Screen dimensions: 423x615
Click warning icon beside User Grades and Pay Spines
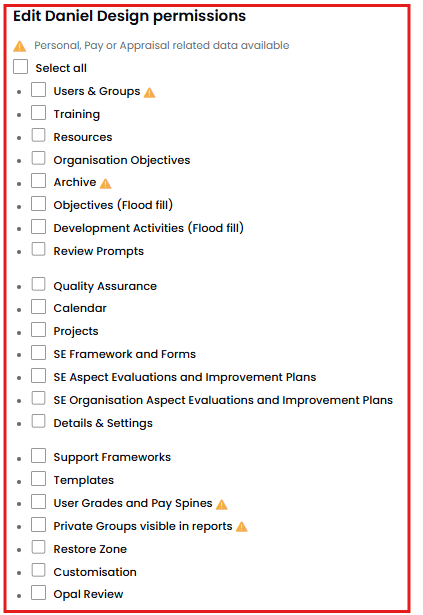(222, 504)
